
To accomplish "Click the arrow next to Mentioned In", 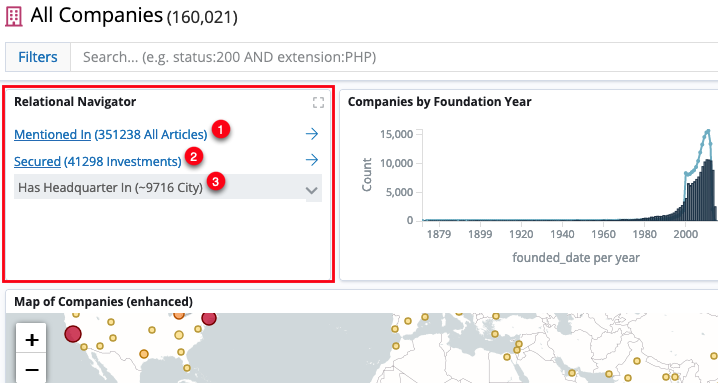I will [312, 134].
